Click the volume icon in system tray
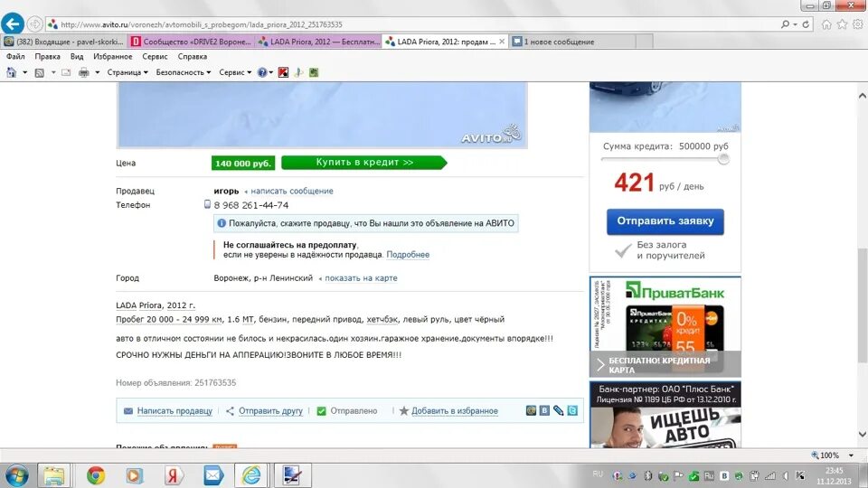868x488 pixels. click(x=785, y=475)
